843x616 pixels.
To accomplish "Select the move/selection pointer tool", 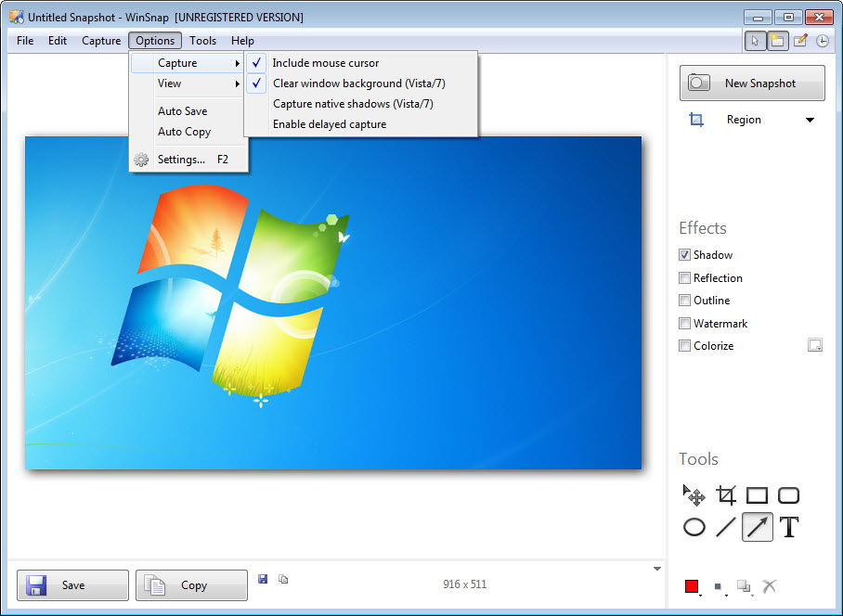I will tap(694, 495).
